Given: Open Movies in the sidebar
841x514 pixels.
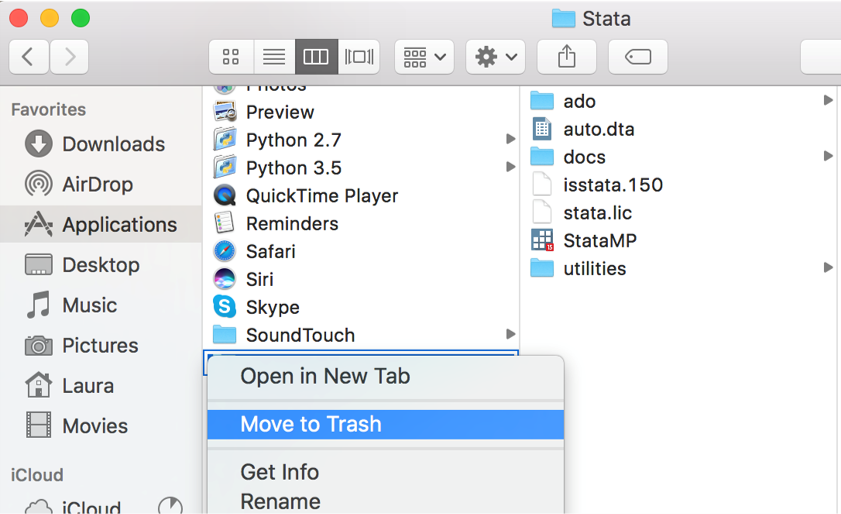Looking at the screenshot, I should [x=101, y=425].
